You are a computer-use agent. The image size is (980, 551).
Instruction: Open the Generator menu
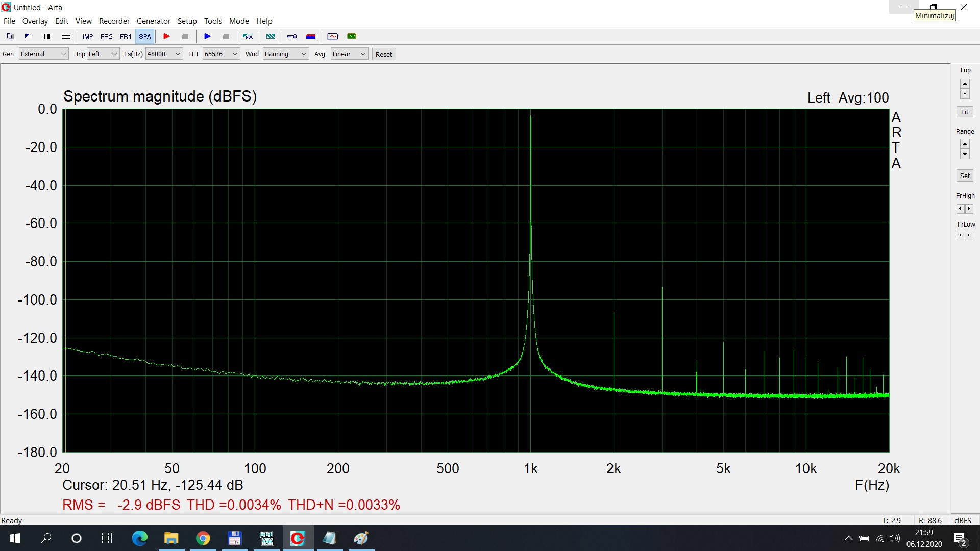(x=154, y=21)
